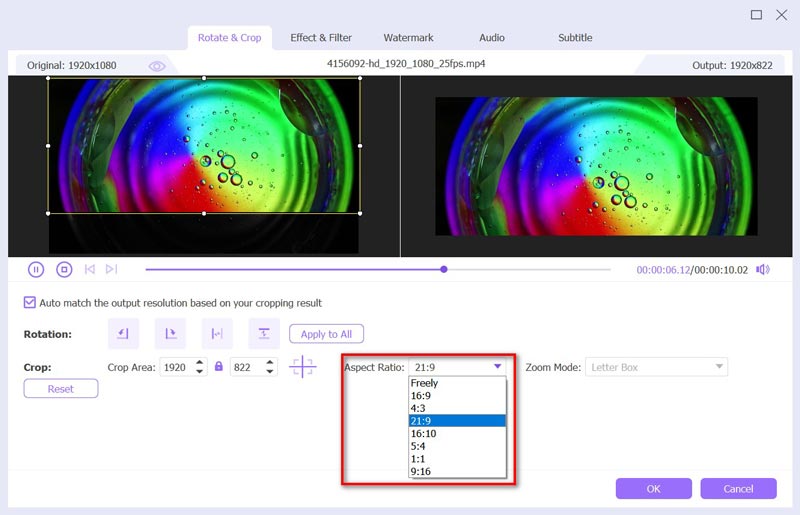Rotate the video right 90 degrees
The width and height of the screenshot is (800, 515).
pyautogui.click(x=170, y=334)
